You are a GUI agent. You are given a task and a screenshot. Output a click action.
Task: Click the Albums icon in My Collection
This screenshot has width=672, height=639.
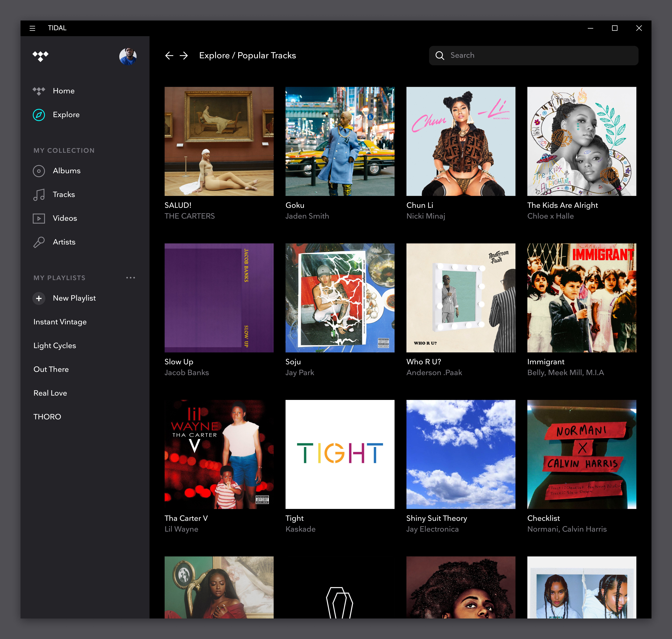39,171
